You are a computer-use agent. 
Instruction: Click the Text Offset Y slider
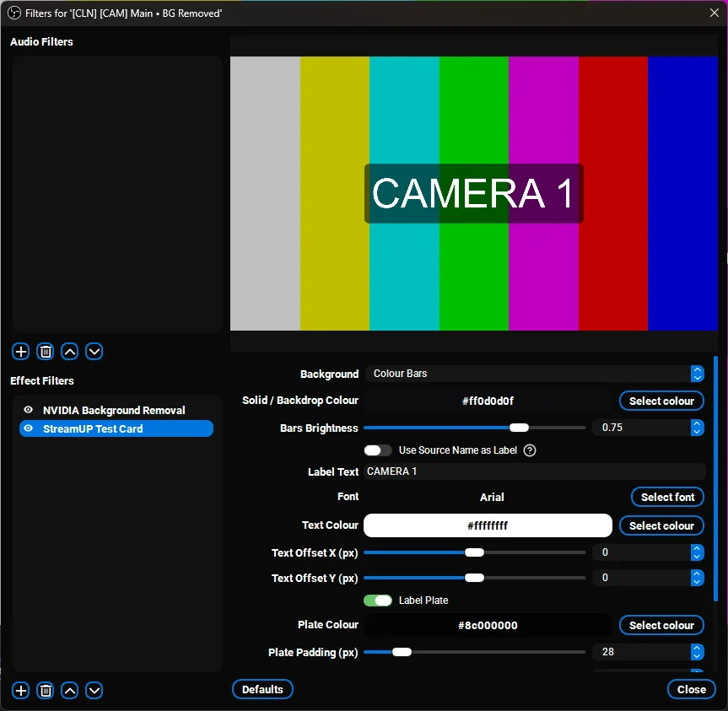(474, 578)
